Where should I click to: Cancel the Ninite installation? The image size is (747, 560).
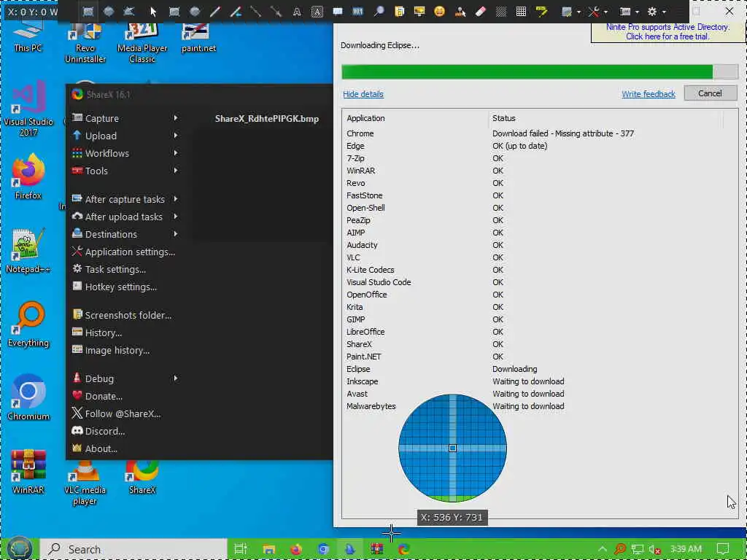(710, 93)
